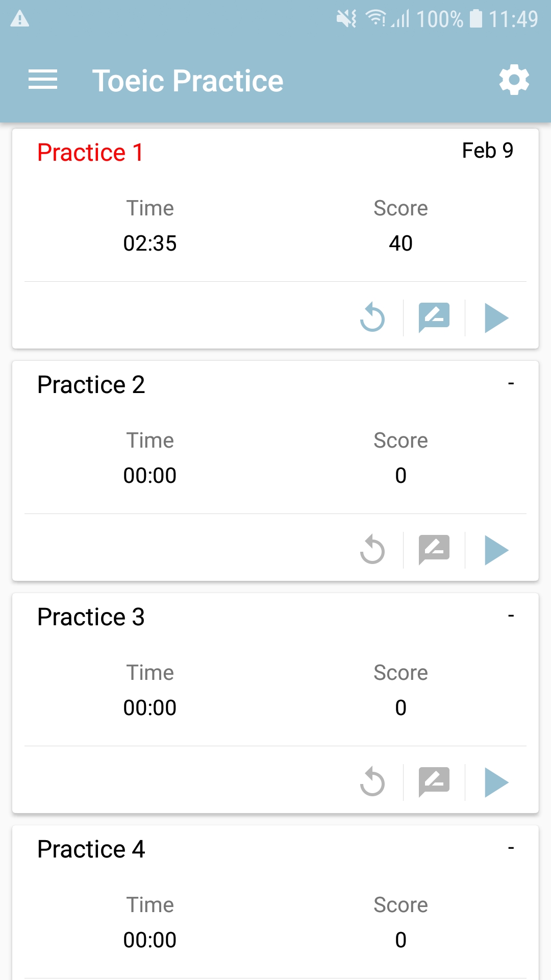Open Practice 1 review notes icon
Image resolution: width=551 pixels, height=980 pixels.
(x=434, y=317)
